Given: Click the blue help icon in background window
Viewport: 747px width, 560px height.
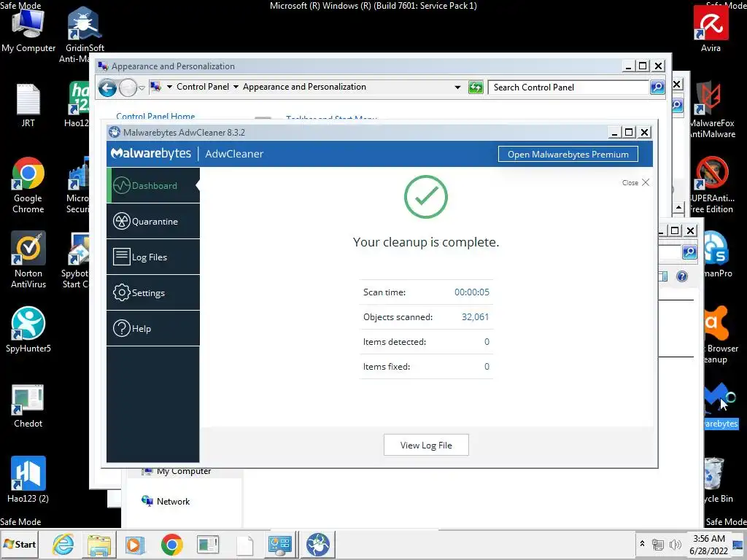Looking at the screenshot, I should [682, 276].
